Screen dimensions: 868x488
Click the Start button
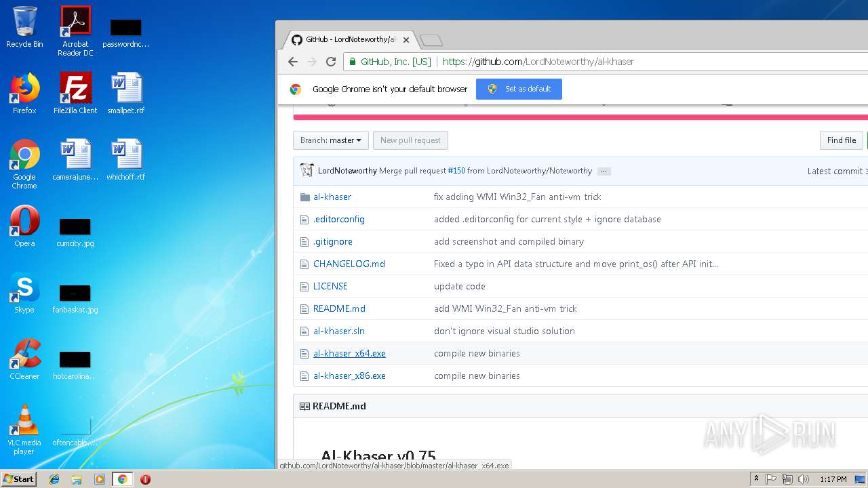(x=19, y=479)
